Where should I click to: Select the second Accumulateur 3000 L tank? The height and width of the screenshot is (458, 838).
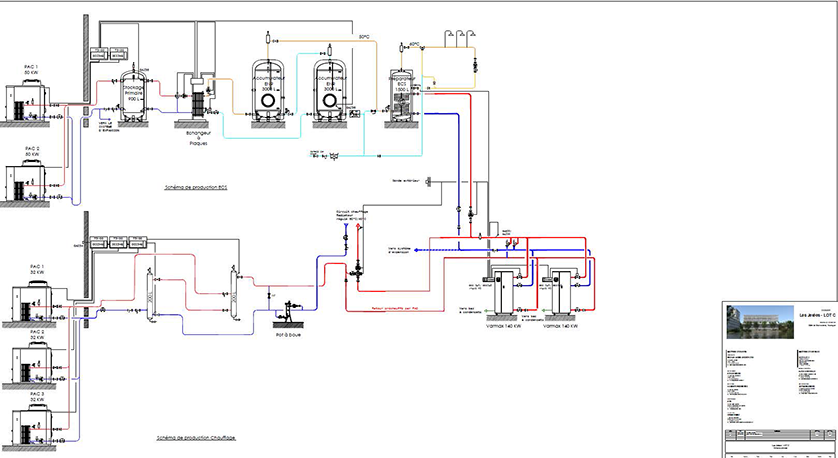pos(330,90)
